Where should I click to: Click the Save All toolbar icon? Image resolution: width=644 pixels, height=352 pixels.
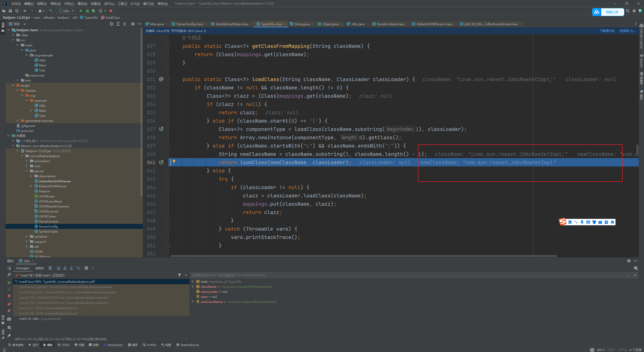(10, 11)
